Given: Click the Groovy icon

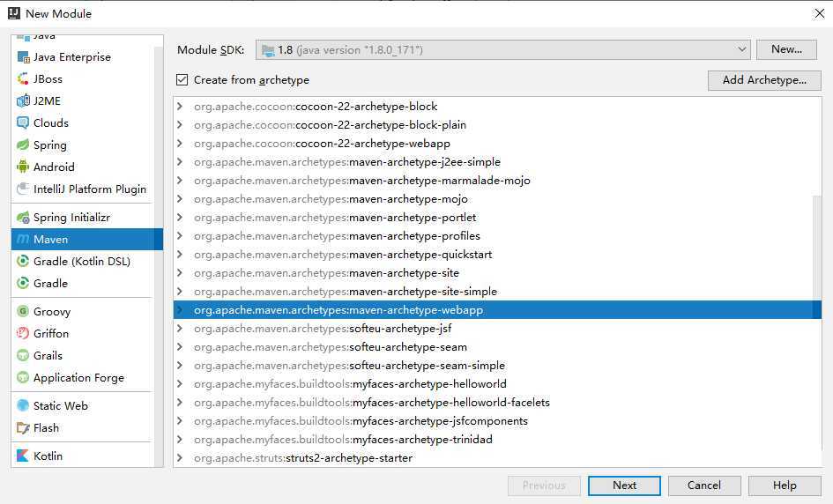Looking at the screenshot, I should (x=23, y=311).
